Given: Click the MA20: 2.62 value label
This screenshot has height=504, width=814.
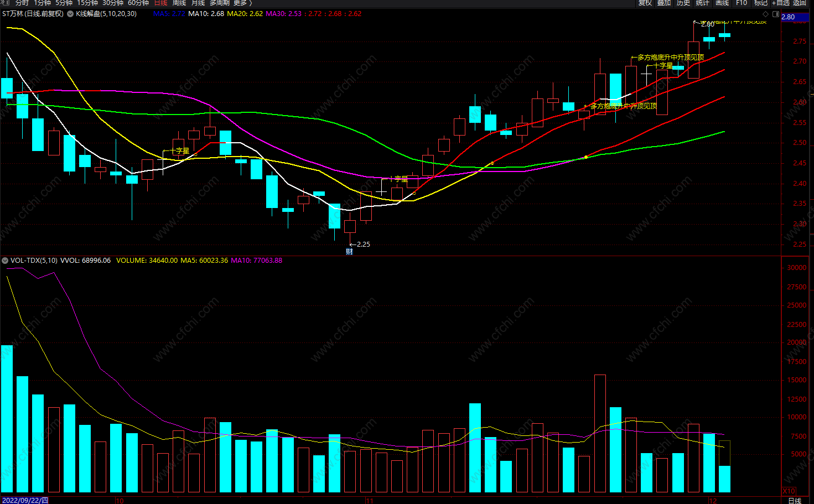Looking at the screenshot, I should pyautogui.click(x=245, y=14).
